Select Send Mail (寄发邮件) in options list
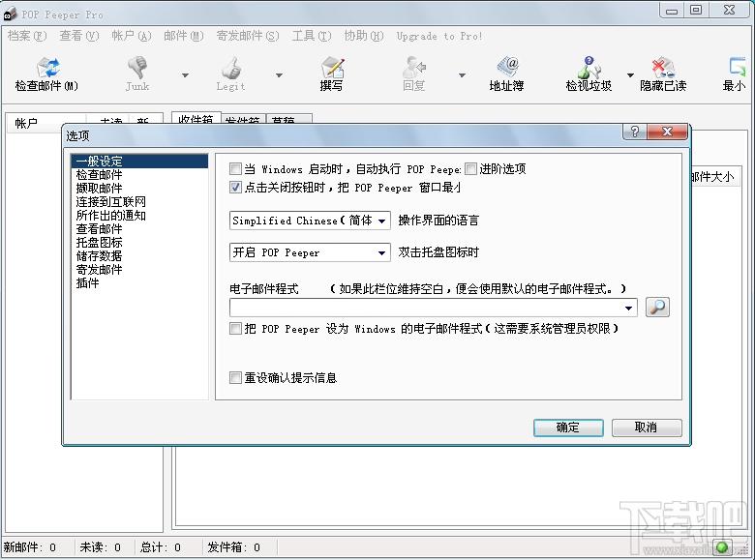 tap(99, 269)
